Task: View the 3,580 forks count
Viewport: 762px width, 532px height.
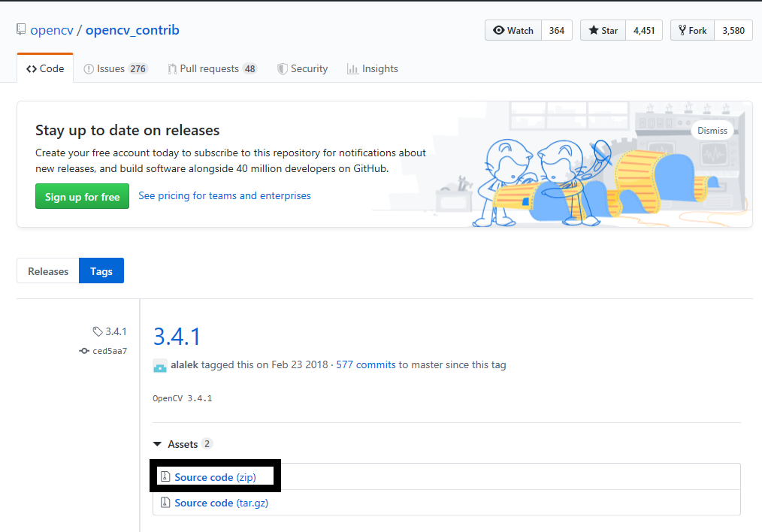Action: (x=733, y=30)
